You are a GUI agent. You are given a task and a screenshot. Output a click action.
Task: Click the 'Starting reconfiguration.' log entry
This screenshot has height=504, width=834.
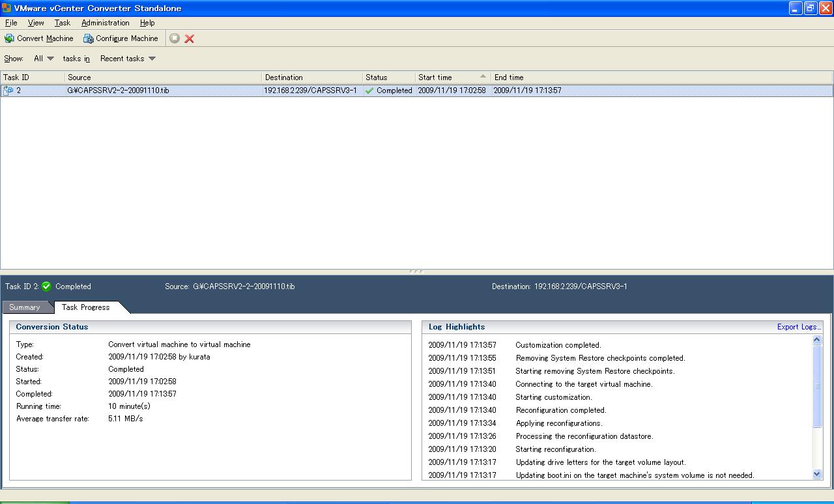(x=556, y=449)
